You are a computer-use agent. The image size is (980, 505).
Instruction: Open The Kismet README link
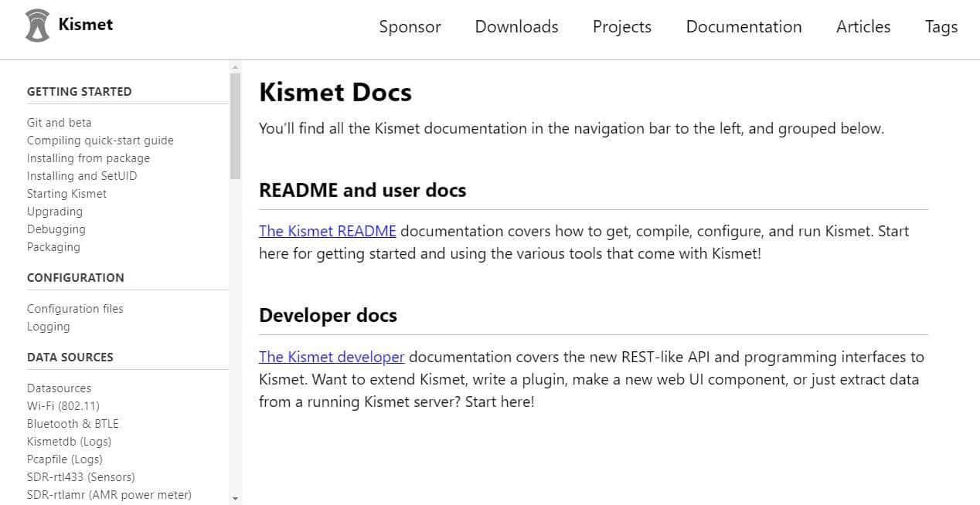tap(327, 231)
